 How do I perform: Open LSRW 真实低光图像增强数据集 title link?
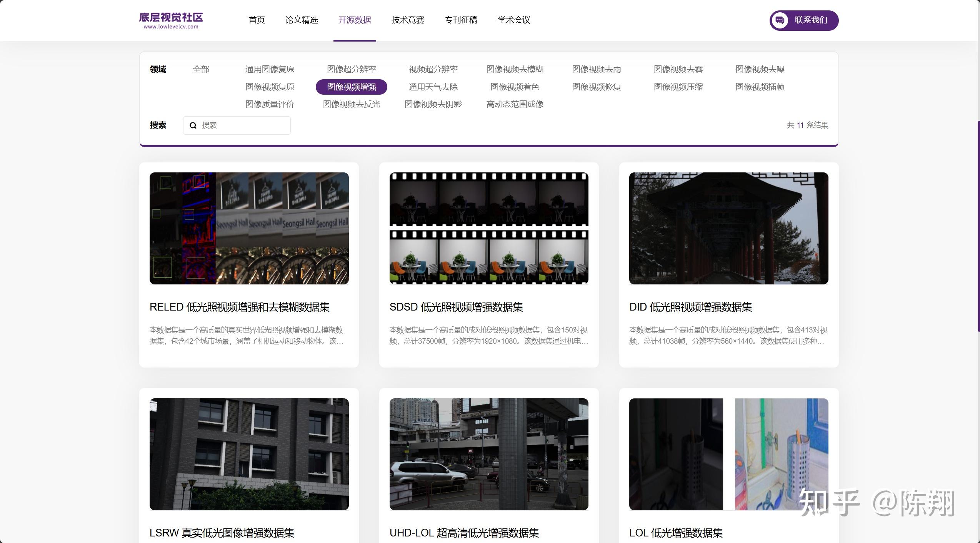(x=222, y=533)
